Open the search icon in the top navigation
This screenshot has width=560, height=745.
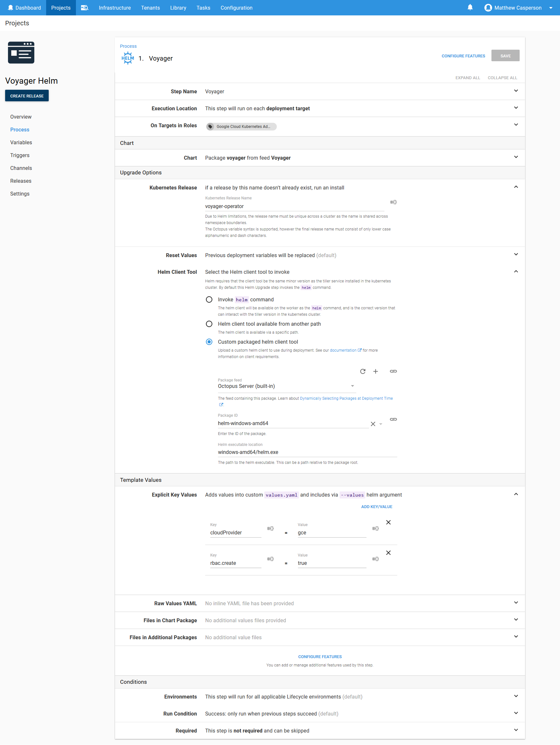[85, 7]
